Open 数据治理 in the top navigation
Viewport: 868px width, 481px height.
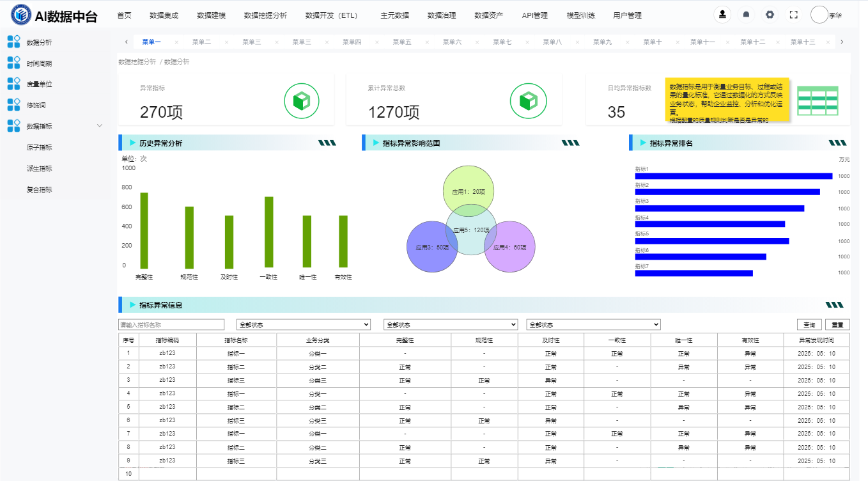442,15
